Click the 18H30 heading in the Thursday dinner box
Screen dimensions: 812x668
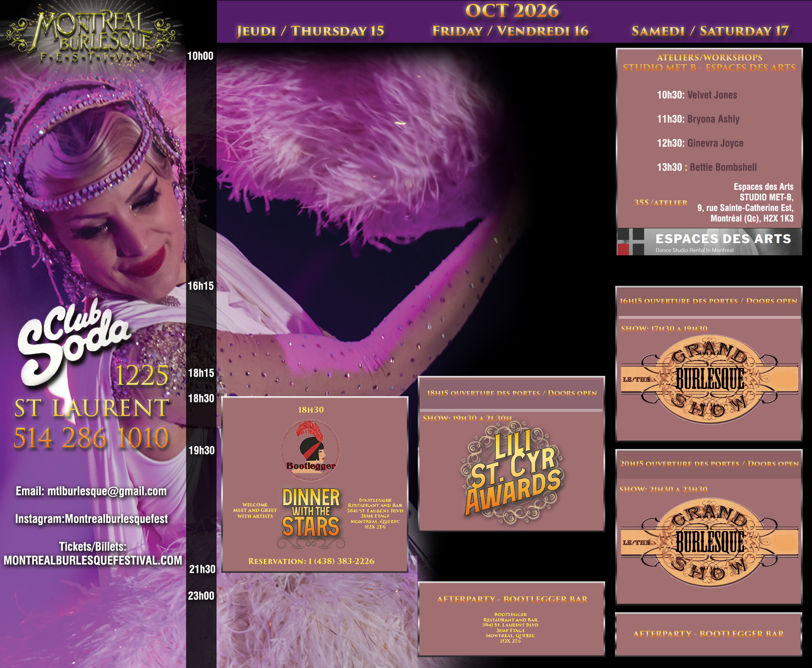311,410
